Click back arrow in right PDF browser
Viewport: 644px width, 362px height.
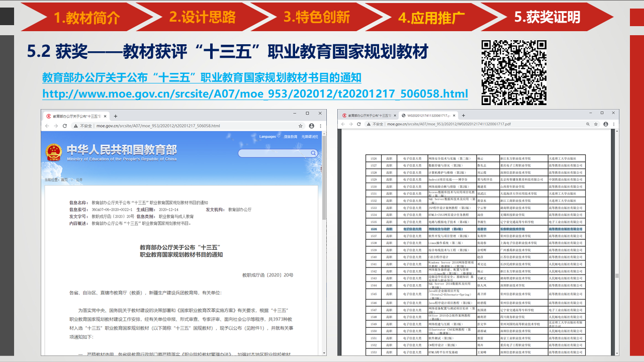pyautogui.click(x=343, y=124)
